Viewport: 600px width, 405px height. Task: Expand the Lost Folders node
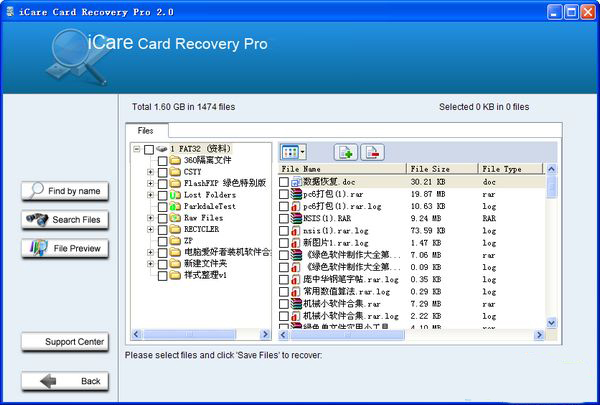(150, 195)
